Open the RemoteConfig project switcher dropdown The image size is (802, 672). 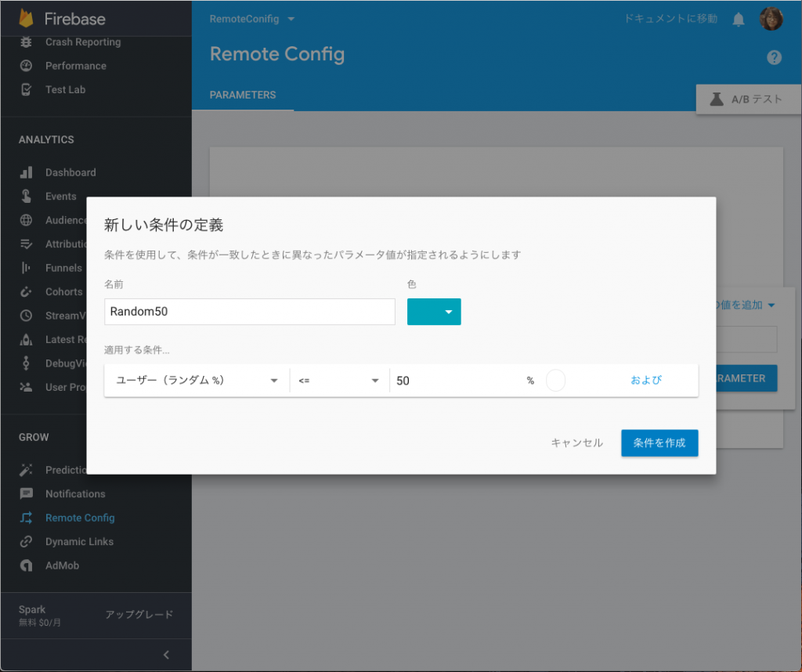pos(251,19)
